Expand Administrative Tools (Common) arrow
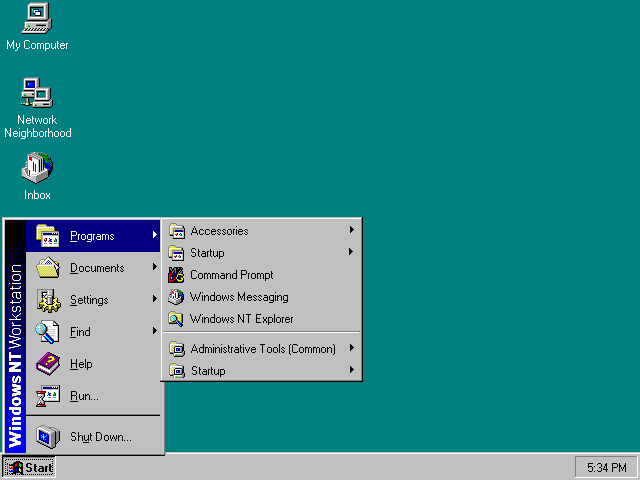Screen dimensions: 640x480 [351, 348]
